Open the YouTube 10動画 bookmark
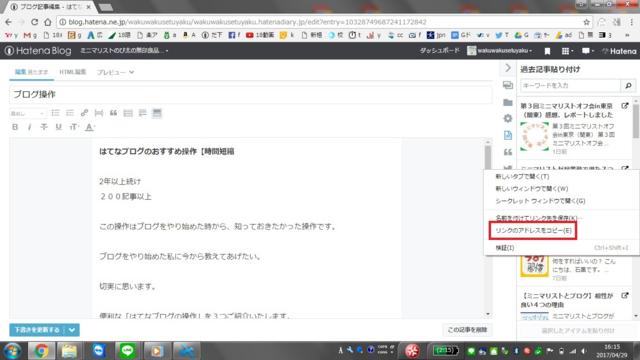The image size is (640, 360). (x=260, y=36)
